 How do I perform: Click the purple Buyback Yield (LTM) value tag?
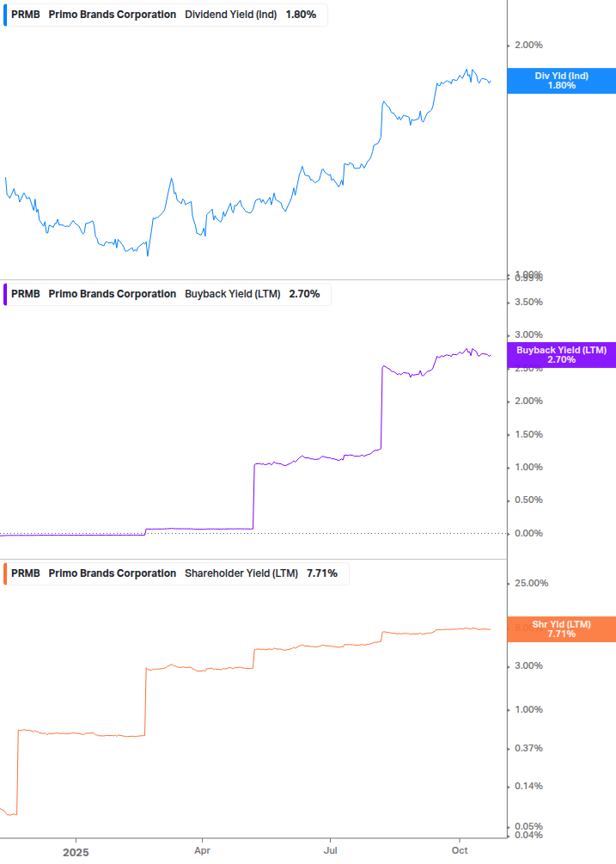click(x=561, y=354)
